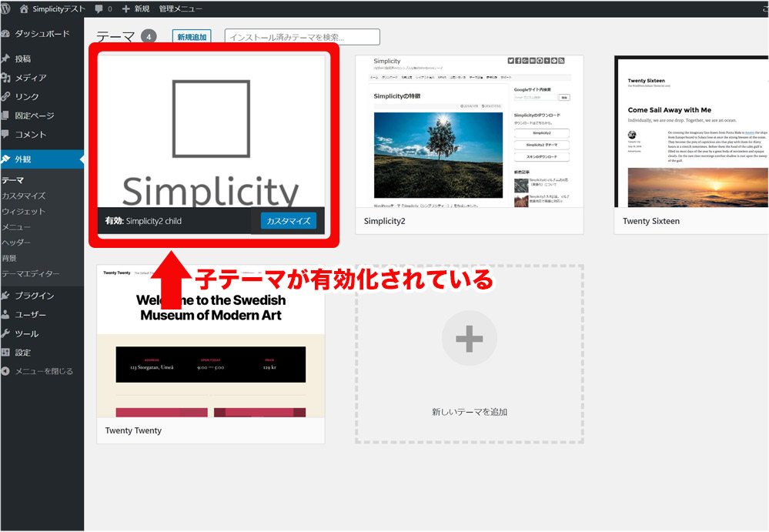Open ウィジェット submenu item
Screen dimensions: 769x532
24,212
